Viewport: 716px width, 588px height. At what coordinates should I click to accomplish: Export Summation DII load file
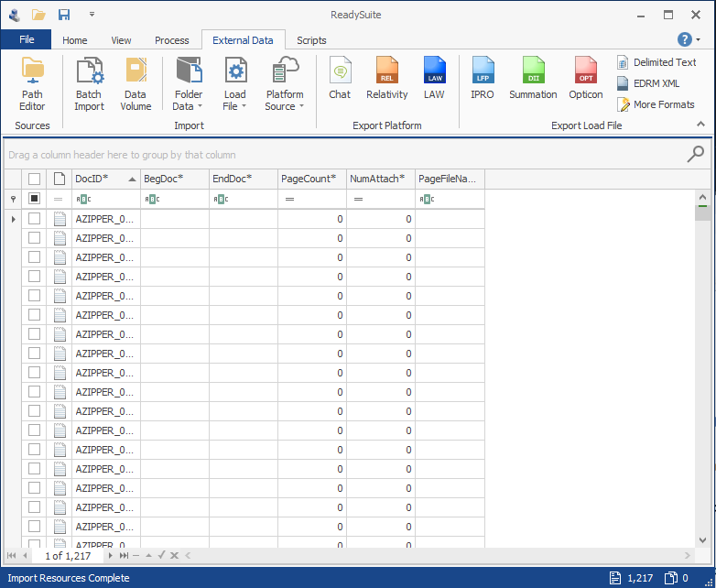[533, 78]
